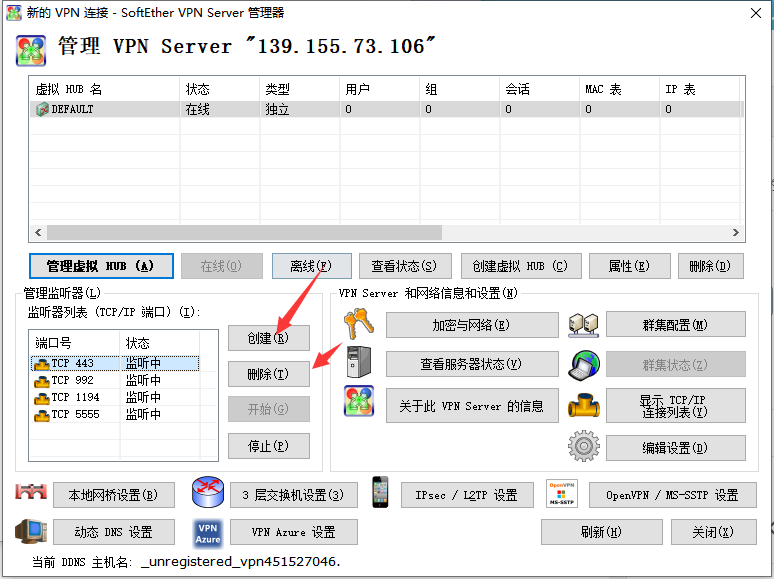The height and width of the screenshot is (579, 774).
Task: Delete listener with 删除(T) button
Action: [269, 374]
